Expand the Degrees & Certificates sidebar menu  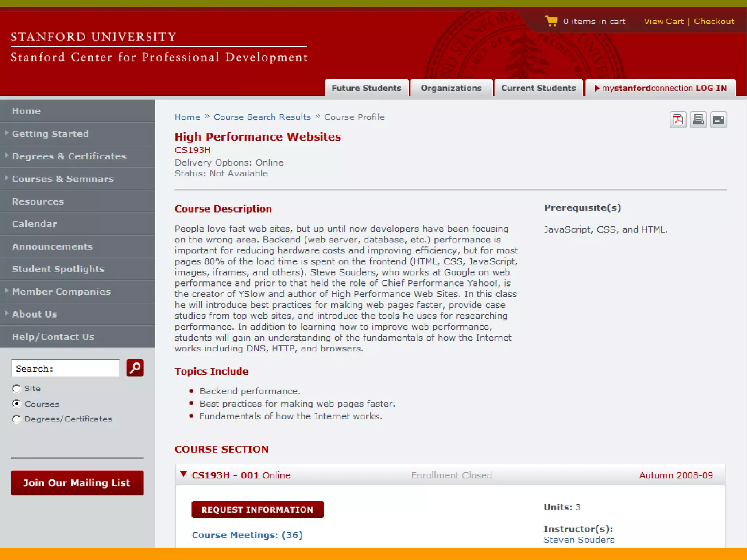point(7,156)
